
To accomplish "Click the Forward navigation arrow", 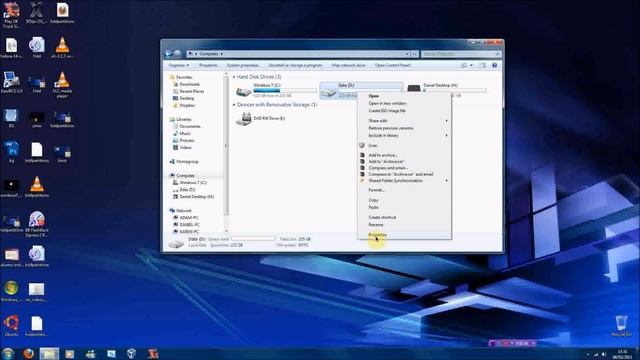I will tap(178, 53).
